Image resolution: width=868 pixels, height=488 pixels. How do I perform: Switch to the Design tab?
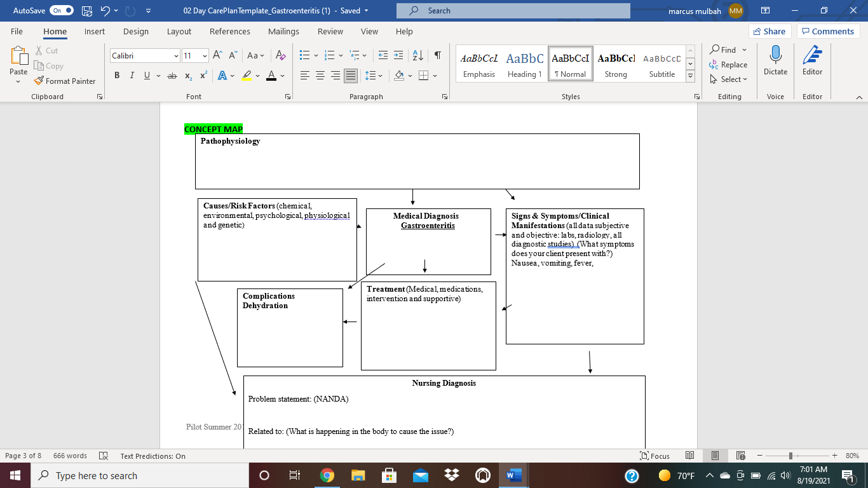(136, 31)
